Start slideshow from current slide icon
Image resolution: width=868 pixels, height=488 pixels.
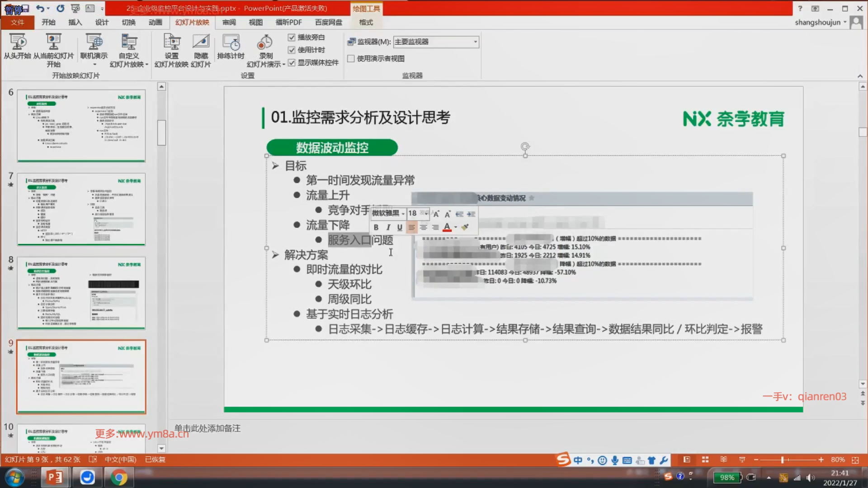point(53,42)
